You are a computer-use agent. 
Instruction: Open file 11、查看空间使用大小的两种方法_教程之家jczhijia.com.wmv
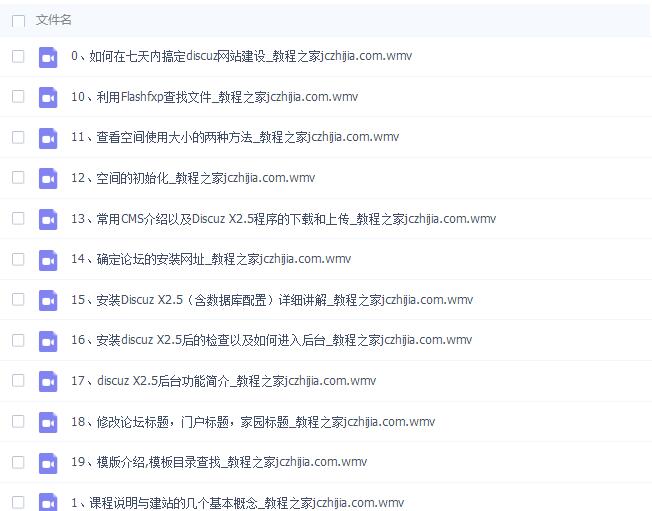pyautogui.click(x=235, y=137)
